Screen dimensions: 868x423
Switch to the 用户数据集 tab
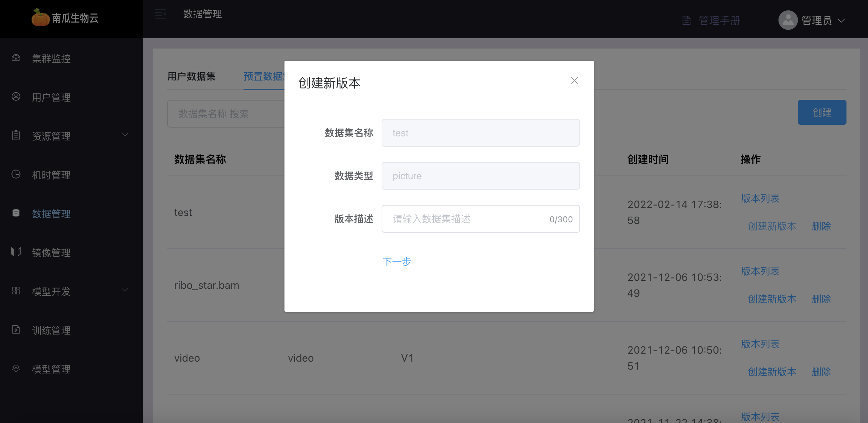(x=192, y=76)
